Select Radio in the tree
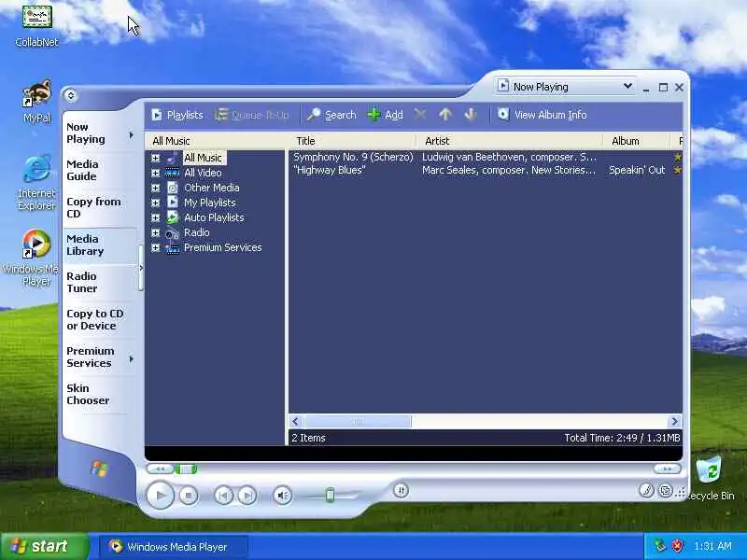 click(197, 232)
